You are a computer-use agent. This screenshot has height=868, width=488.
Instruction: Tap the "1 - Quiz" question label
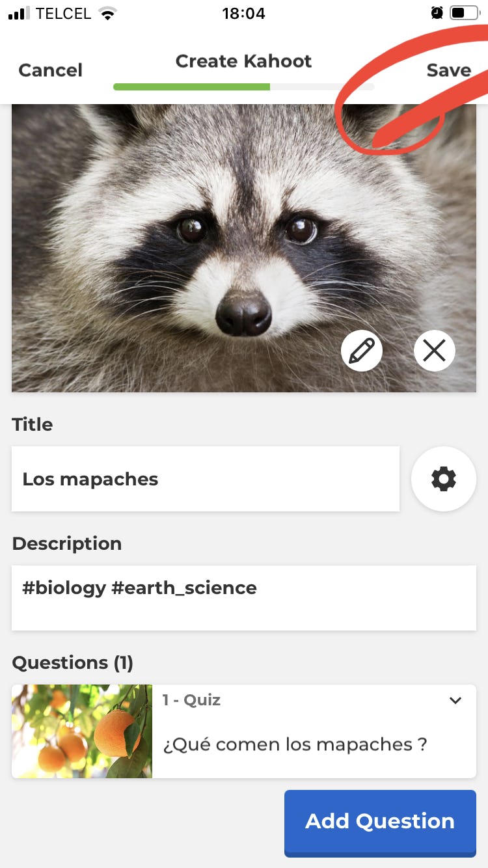(191, 700)
